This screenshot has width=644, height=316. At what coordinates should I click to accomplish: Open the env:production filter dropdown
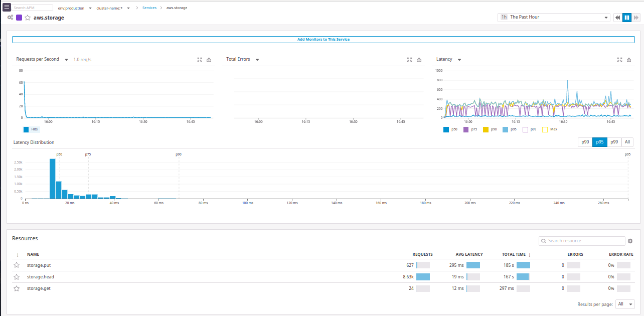pyautogui.click(x=74, y=8)
